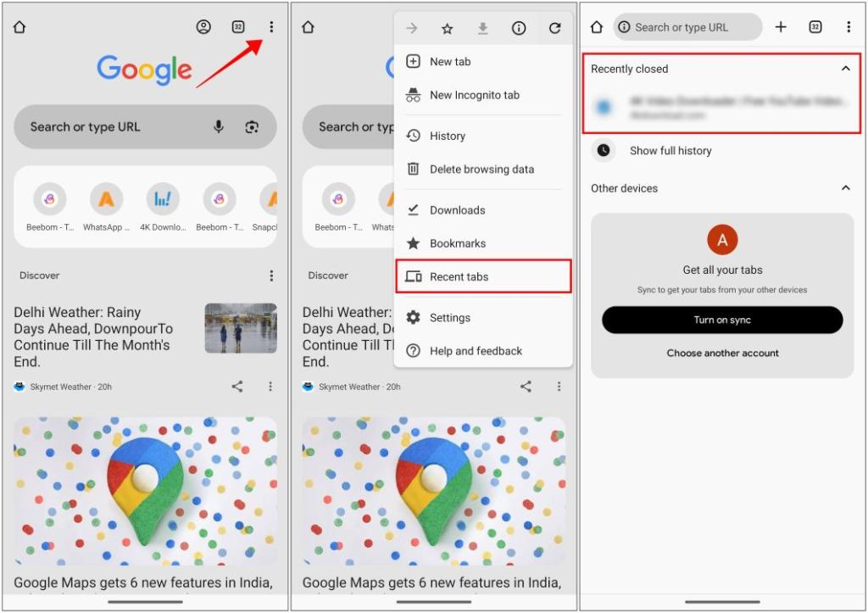The height and width of the screenshot is (613, 868).
Task: Open History from Chrome's menu
Action: pos(447,136)
